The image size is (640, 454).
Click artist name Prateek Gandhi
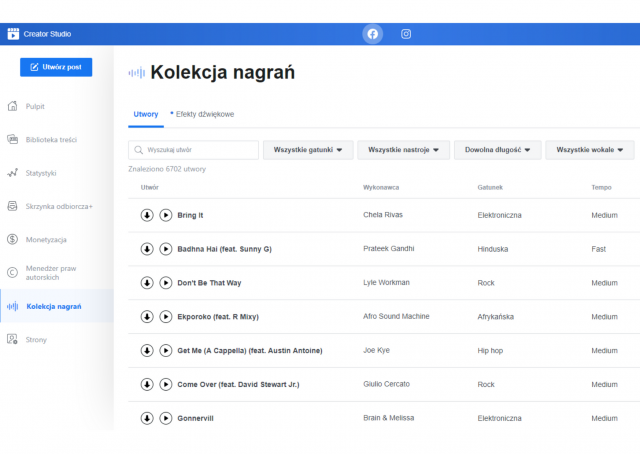click(x=389, y=249)
